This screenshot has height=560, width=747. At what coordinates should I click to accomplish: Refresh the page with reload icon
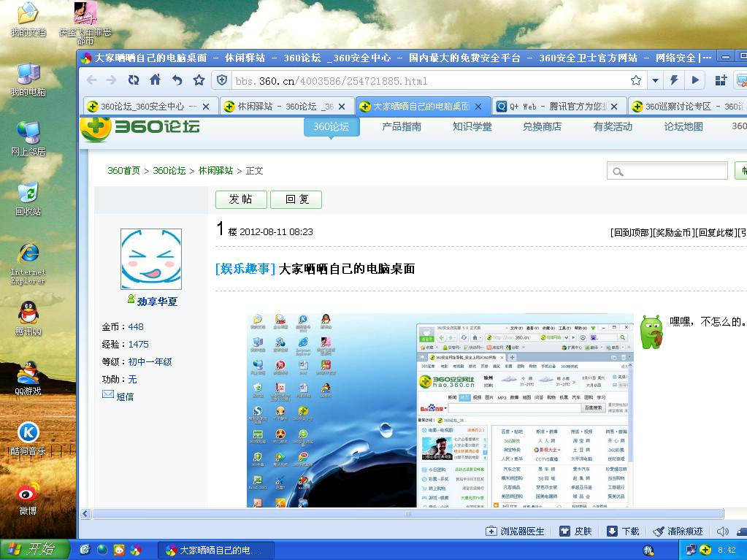tap(133, 80)
